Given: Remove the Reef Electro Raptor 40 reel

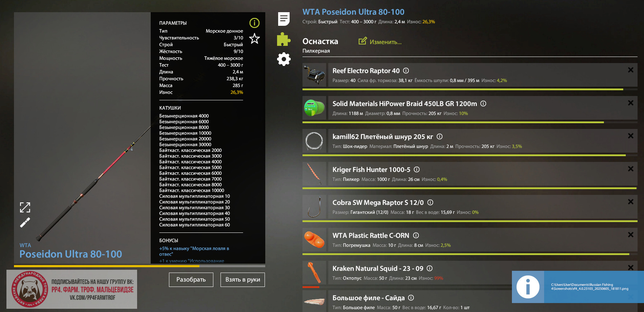Looking at the screenshot, I should 631,70.
